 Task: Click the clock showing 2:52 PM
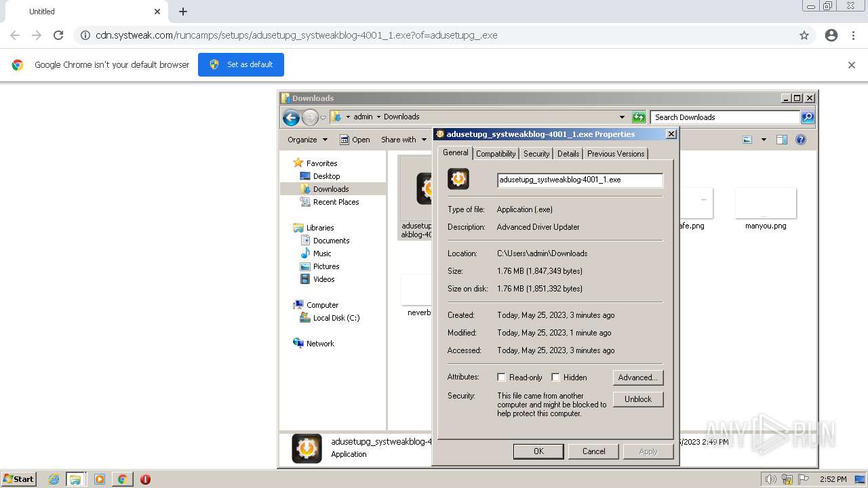coord(833,479)
